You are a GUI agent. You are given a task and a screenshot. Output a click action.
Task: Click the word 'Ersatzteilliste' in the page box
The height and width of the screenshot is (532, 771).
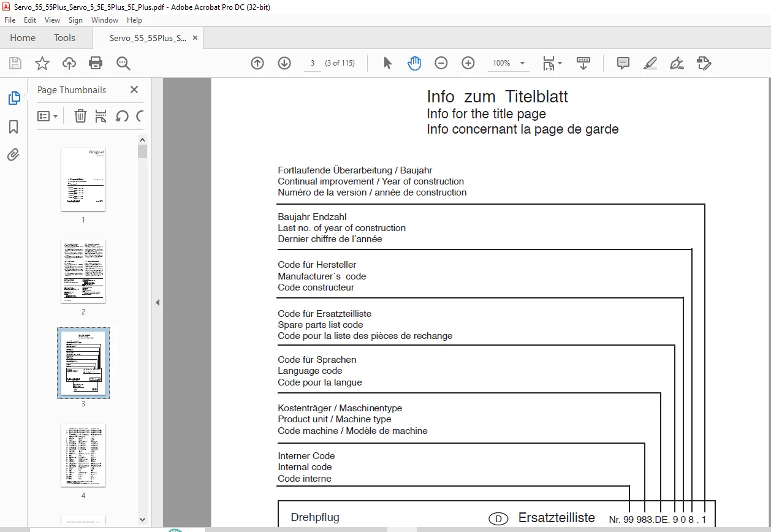[556, 518]
